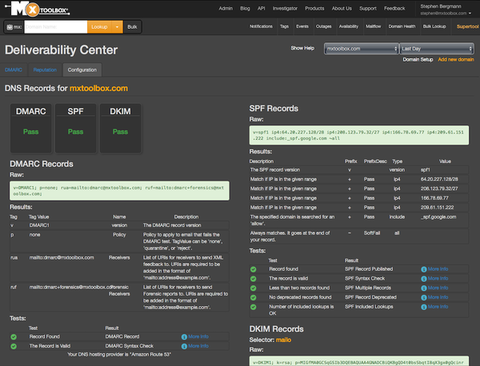Click the mx lookup type icon

click(x=14, y=27)
